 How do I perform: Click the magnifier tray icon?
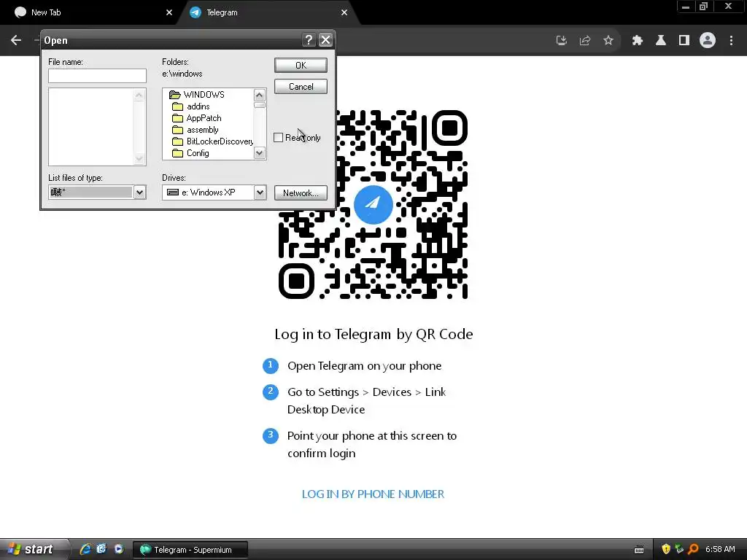[x=693, y=549]
